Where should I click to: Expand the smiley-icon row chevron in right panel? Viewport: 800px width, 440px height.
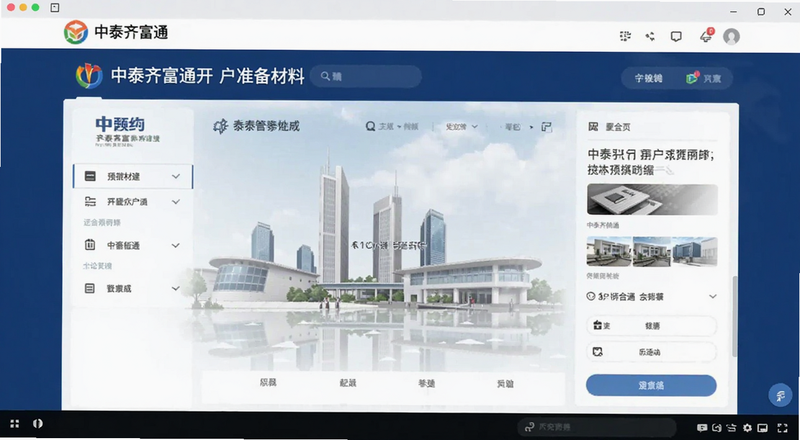713,297
